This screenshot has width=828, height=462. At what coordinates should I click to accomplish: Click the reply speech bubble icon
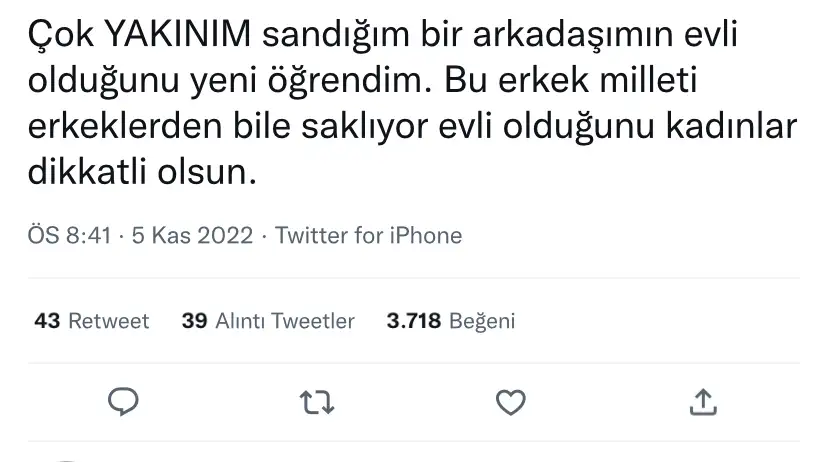pos(122,402)
